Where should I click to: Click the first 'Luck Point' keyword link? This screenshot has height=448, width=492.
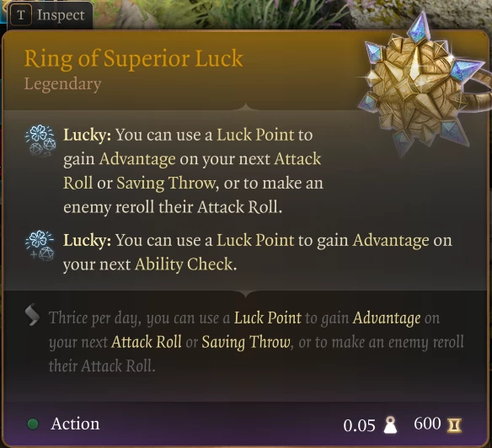click(x=255, y=135)
